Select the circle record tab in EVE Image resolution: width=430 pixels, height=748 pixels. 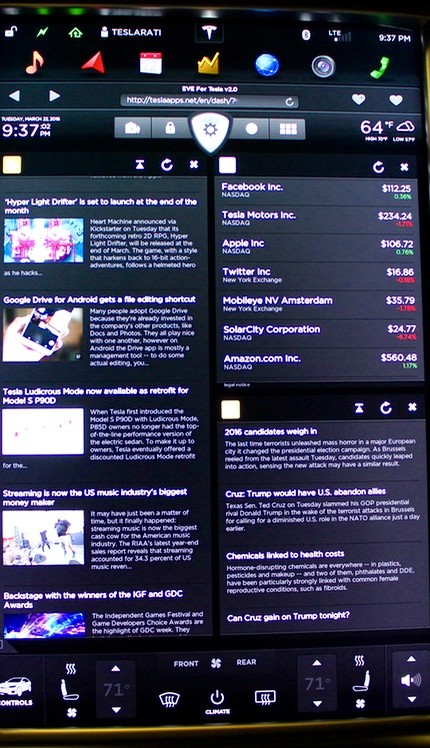251,129
